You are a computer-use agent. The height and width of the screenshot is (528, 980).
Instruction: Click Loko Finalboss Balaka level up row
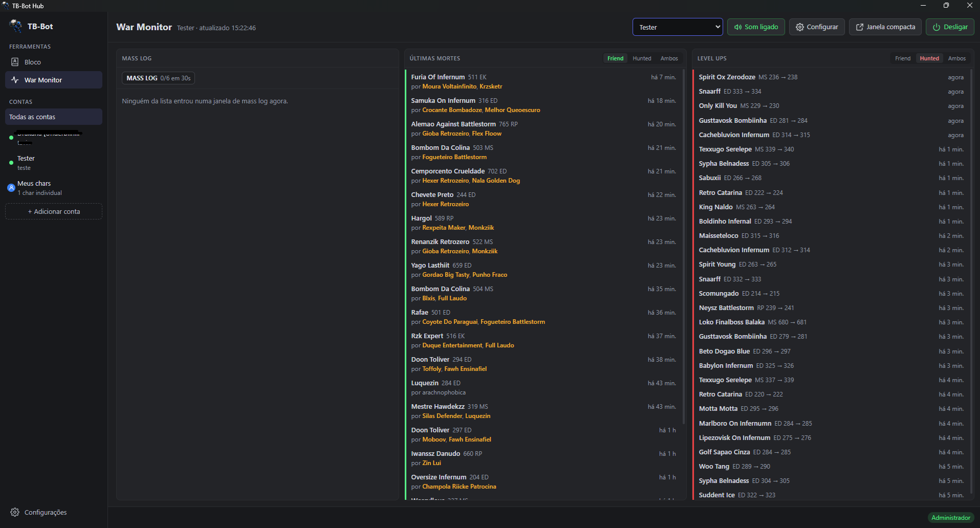click(x=831, y=322)
